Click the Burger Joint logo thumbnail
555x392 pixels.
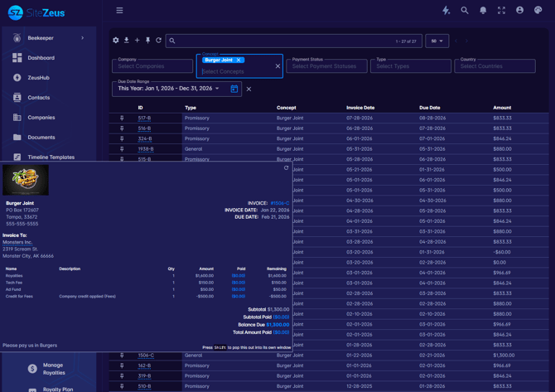pyautogui.click(x=26, y=180)
